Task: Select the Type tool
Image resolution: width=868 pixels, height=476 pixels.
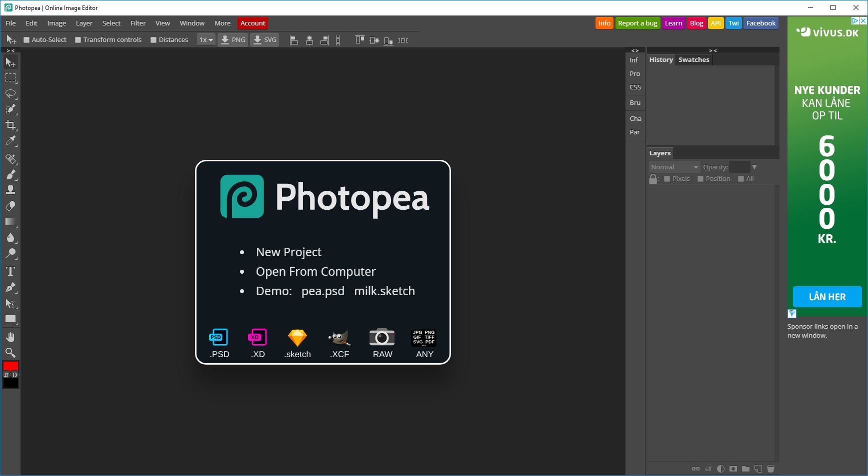Action: 10,271
